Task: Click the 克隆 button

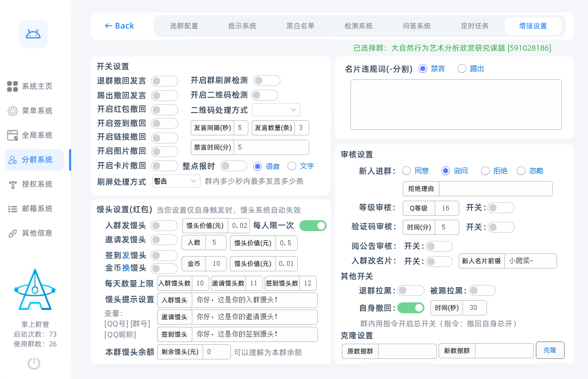Action: pyautogui.click(x=550, y=350)
